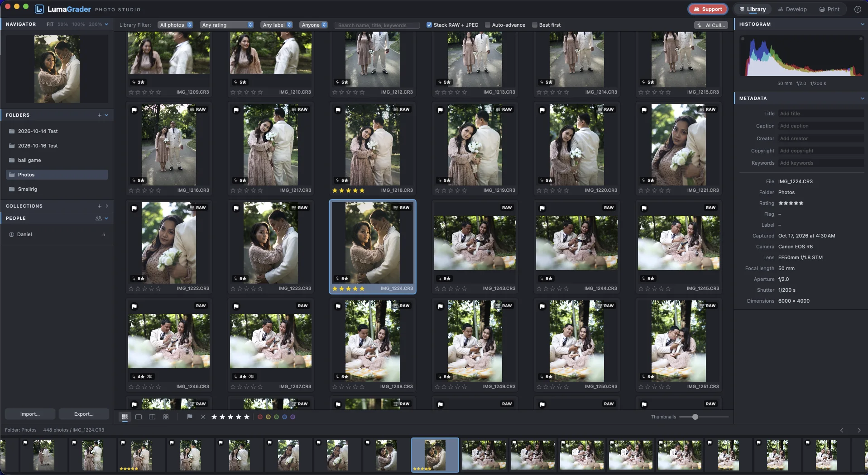
Task: Click the Export... button
Action: click(84, 414)
